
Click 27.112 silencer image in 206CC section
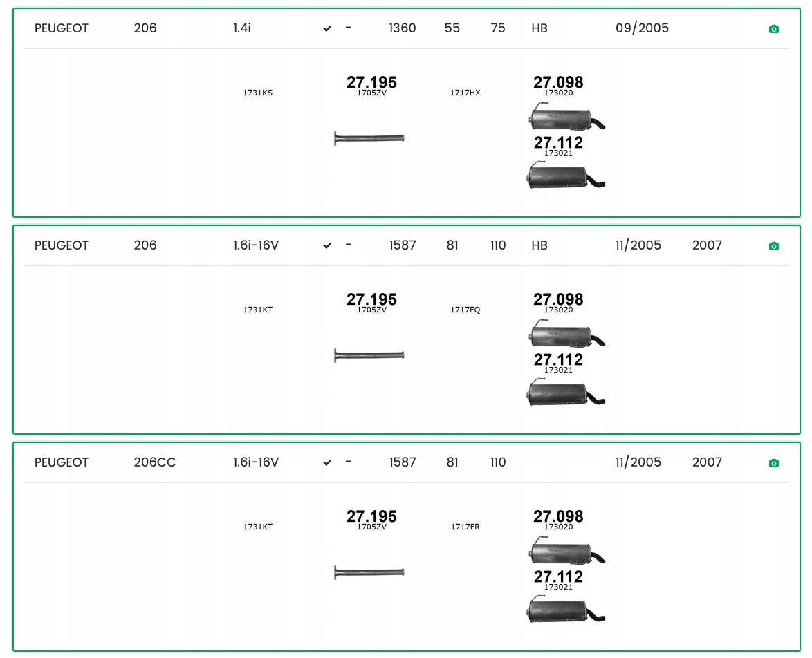[x=566, y=610]
